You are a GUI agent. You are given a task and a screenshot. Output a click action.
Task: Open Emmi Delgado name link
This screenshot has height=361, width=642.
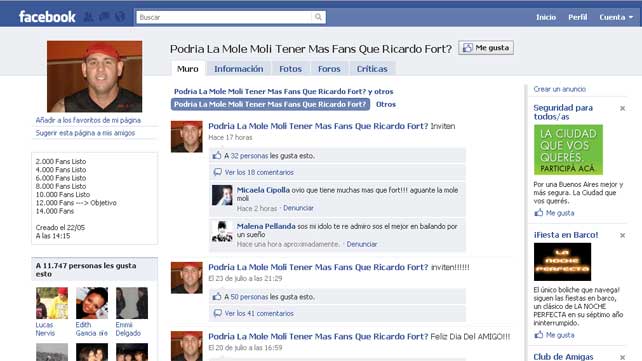128,329
